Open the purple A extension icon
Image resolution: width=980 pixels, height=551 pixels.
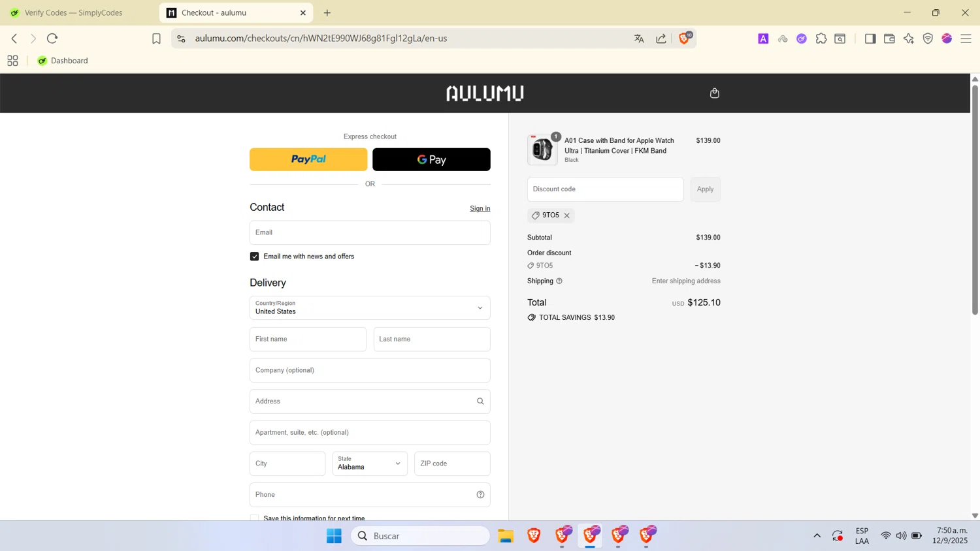click(x=763, y=39)
